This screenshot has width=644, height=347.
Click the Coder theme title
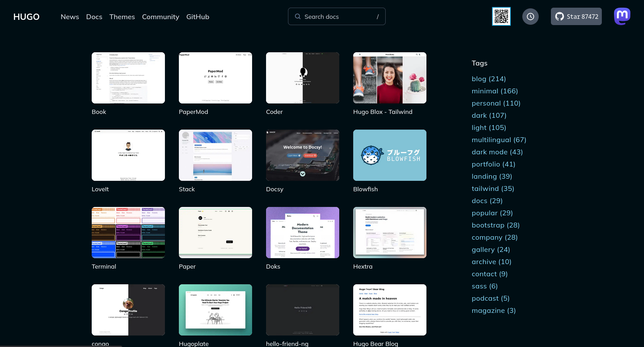click(x=274, y=112)
